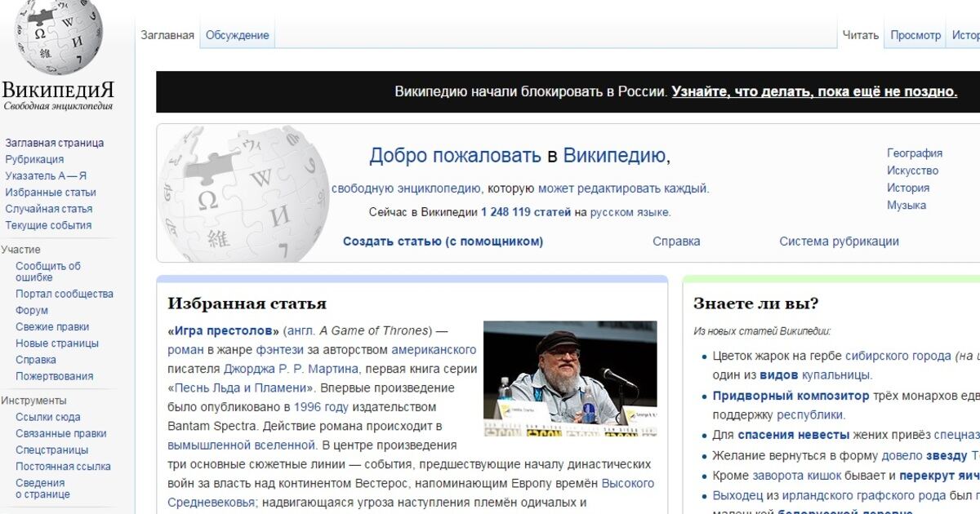The width and height of the screenshot is (980, 514).
Task: Select the География portal link
Action: pos(915,153)
